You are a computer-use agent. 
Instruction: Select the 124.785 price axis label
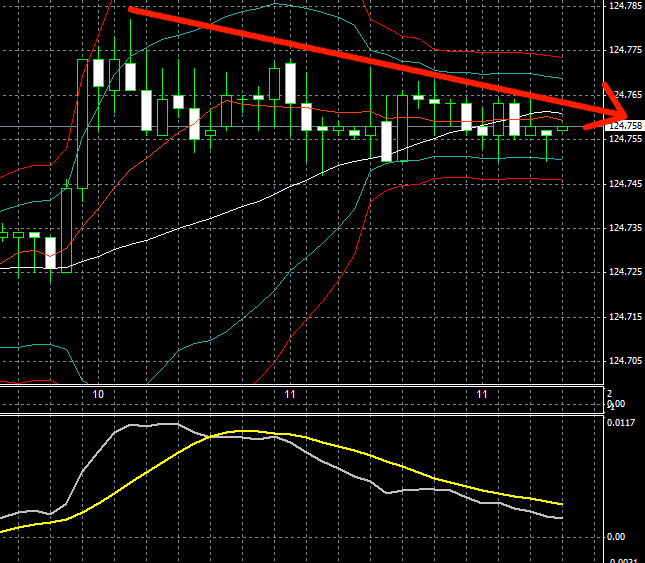click(625, 6)
